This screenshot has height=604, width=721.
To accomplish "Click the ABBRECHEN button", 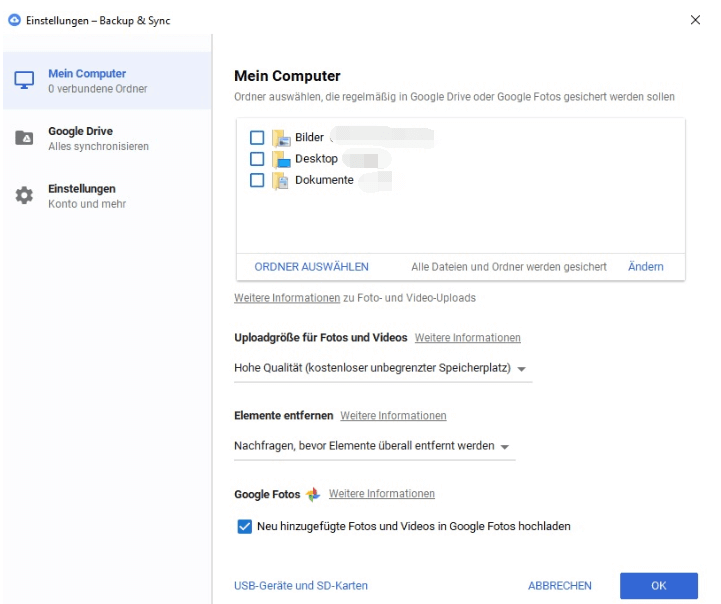I will 560,586.
